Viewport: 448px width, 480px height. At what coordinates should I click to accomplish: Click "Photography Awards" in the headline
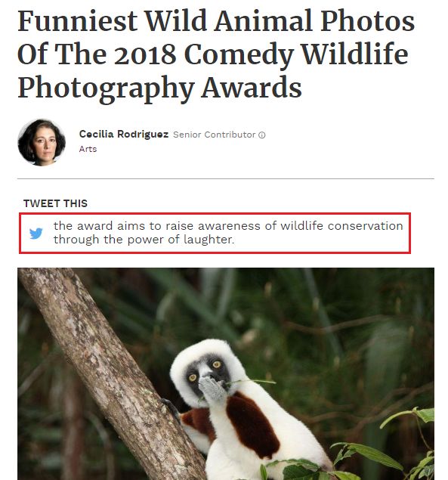click(159, 88)
